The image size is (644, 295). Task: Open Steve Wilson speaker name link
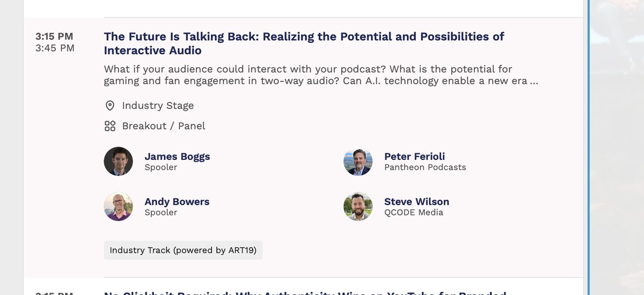pyautogui.click(x=416, y=202)
